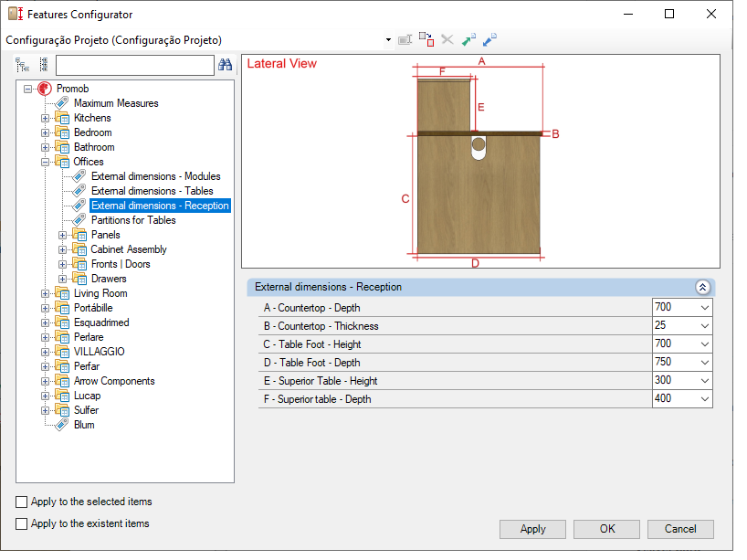Click the Sulfer folder icon

tap(62, 410)
